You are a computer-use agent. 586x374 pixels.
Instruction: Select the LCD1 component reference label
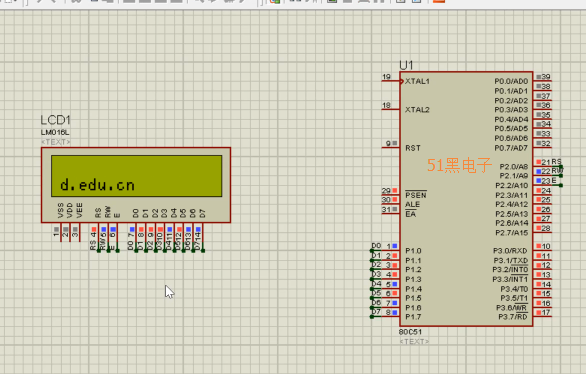point(55,120)
